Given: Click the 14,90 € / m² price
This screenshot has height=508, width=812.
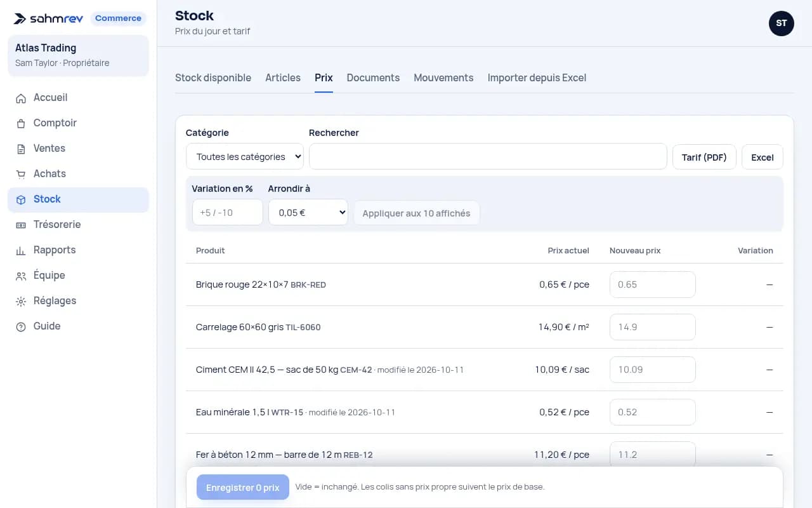Looking at the screenshot, I should point(564,327).
